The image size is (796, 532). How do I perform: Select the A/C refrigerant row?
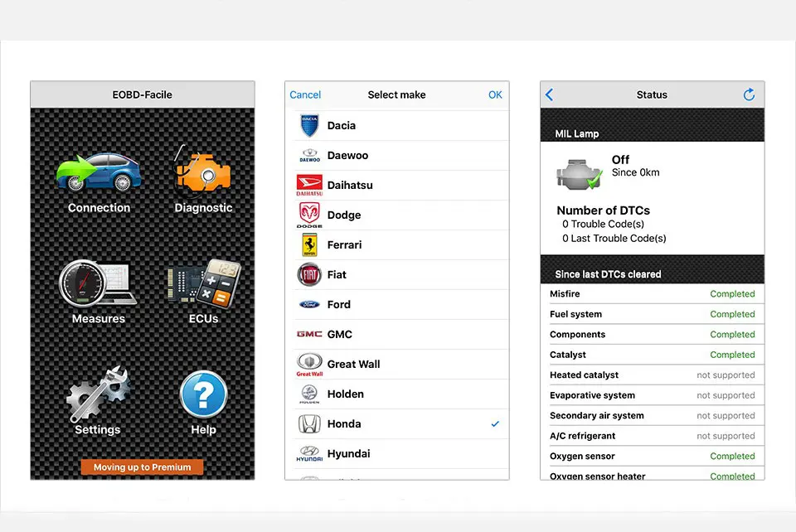pyautogui.click(x=653, y=436)
